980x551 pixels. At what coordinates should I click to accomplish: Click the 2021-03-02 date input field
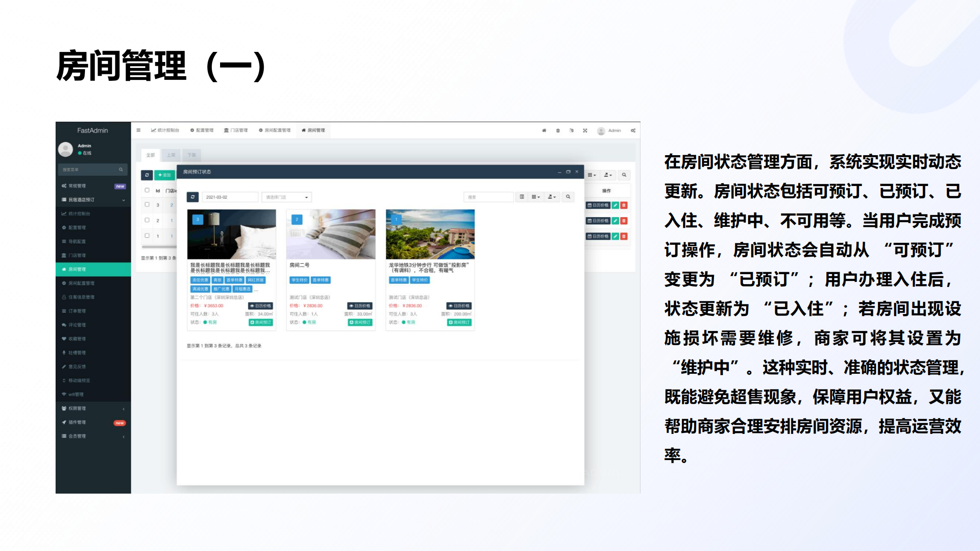[x=230, y=197]
